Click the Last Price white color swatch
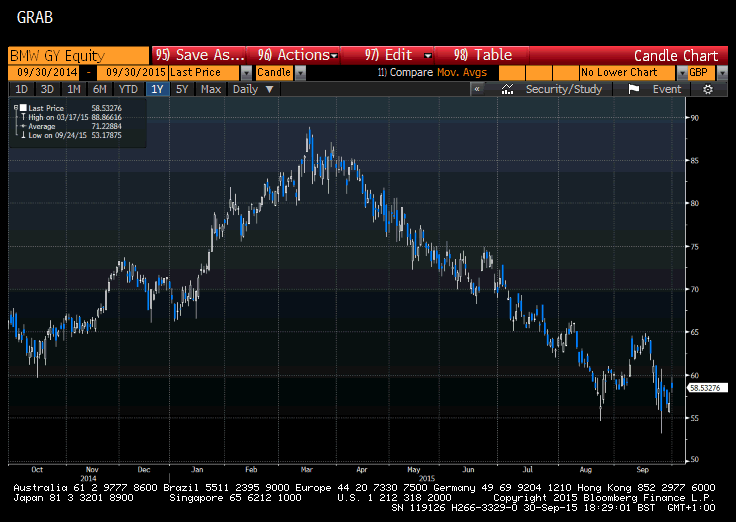 point(23,108)
